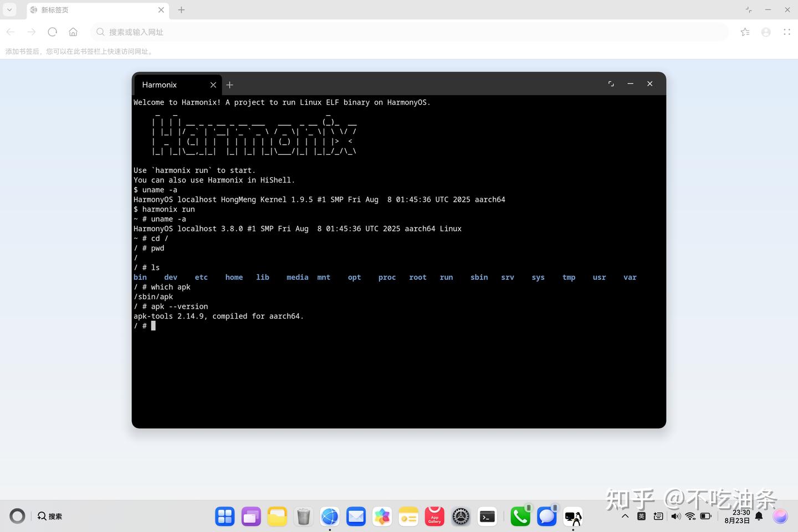Switch to the Harmonix terminal tab
This screenshot has height=532, width=798.
pyautogui.click(x=166, y=84)
